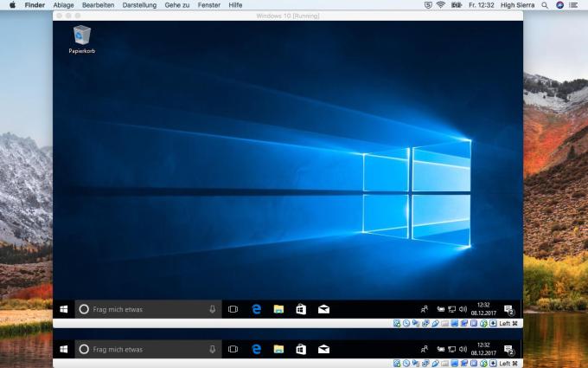Open Wi-Fi status in macOS menu bar
The width and height of the screenshot is (588, 368).
pos(441,5)
